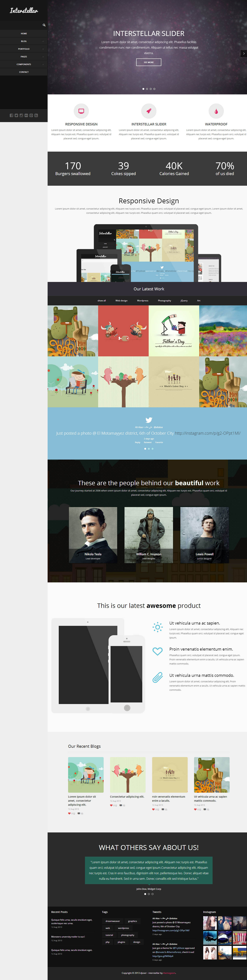Viewport: 247px width, 980px height.
Task: Open the red viking portfolio thumbnail
Action: point(123,331)
